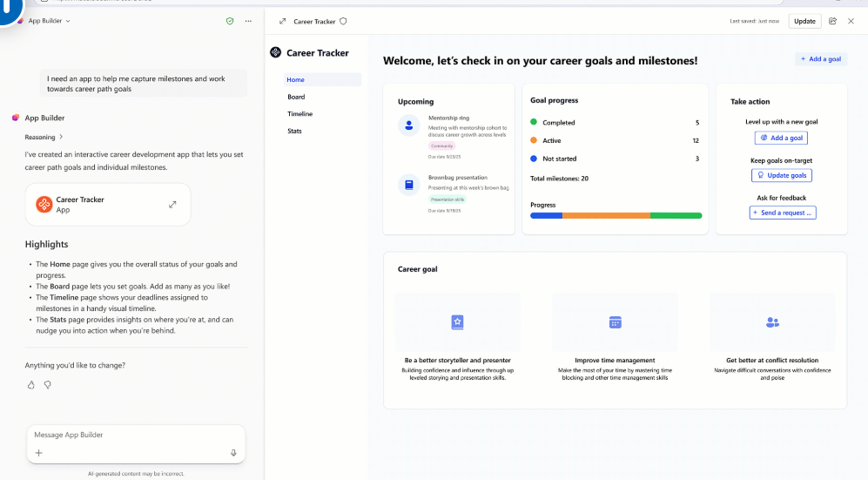Click the expand arrows beside Career Tracker title

pos(282,21)
